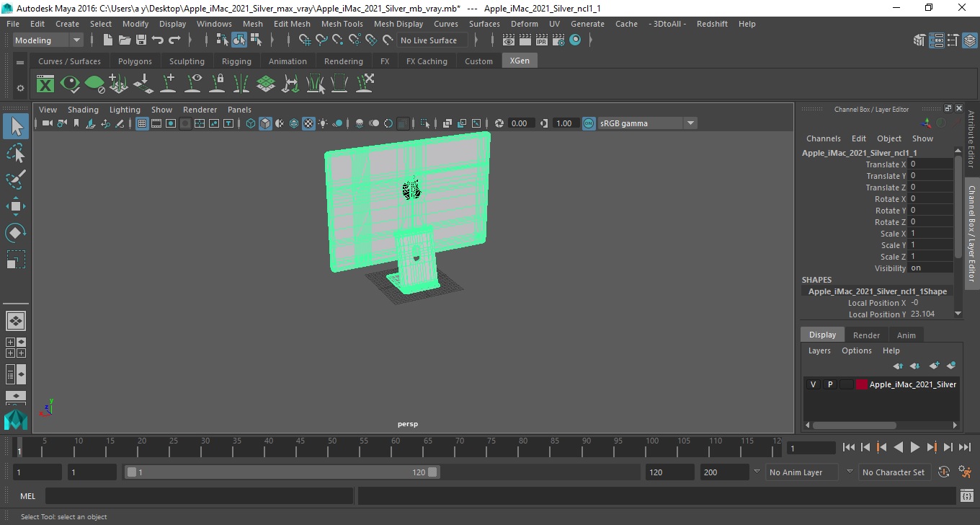The height and width of the screenshot is (525, 980).
Task: Choose the Move tool in toolbox
Action: [x=16, y=206]
